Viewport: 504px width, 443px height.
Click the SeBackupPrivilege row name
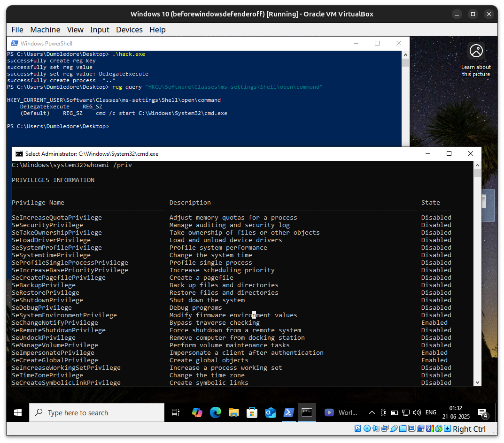tap(44, 285)
